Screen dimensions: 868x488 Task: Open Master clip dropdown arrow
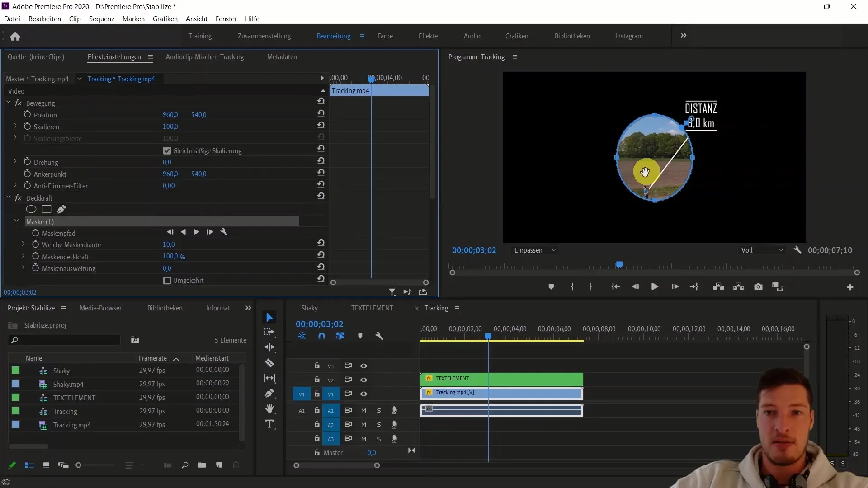coord(80,79)
